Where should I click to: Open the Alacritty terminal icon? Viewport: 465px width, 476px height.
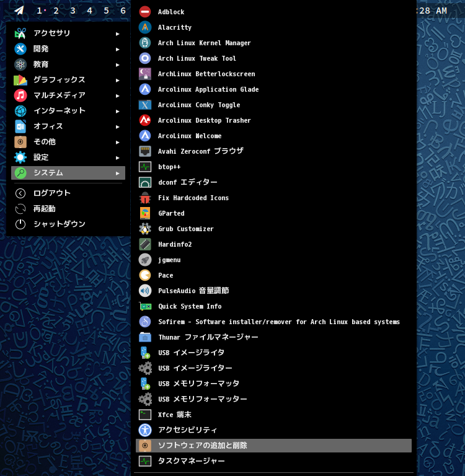[145, 27]
